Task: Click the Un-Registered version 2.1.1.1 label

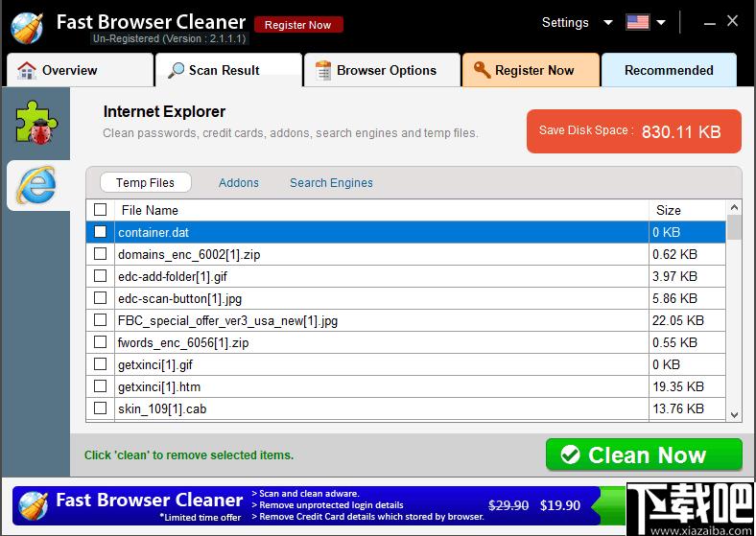Action: coord(169,38)
